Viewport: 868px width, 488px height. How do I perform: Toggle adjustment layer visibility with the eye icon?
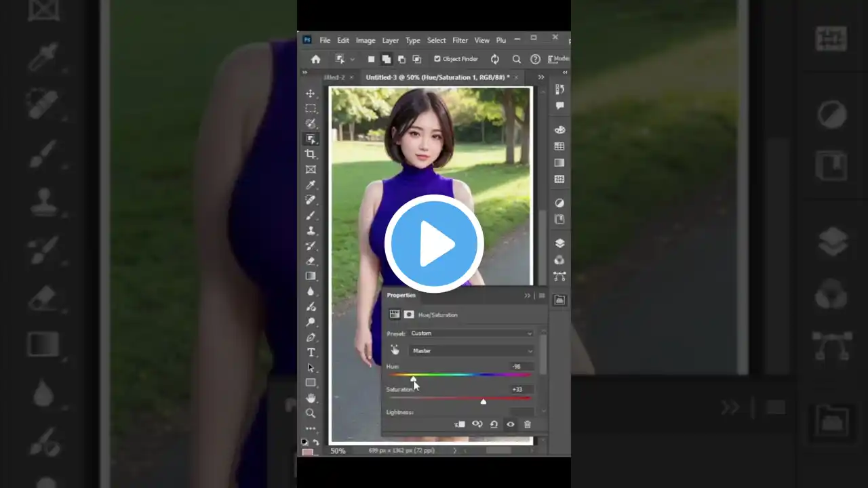511,424
